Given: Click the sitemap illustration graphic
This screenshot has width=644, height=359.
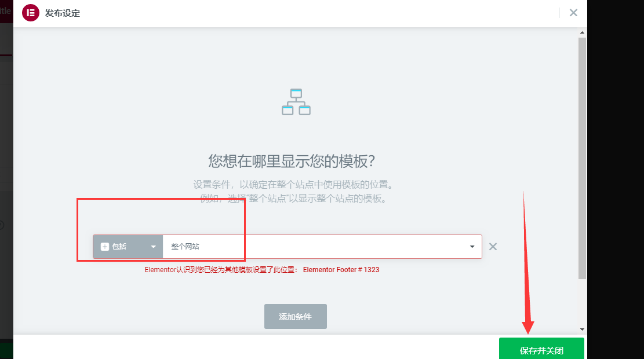Looking at the screenshot, I should (x=296, y=102).
